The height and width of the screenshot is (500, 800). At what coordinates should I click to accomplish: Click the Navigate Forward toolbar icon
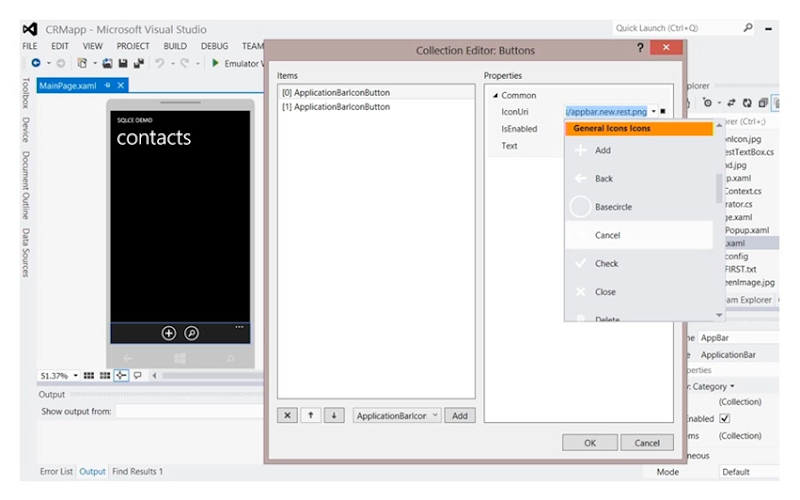pos(61,63)
